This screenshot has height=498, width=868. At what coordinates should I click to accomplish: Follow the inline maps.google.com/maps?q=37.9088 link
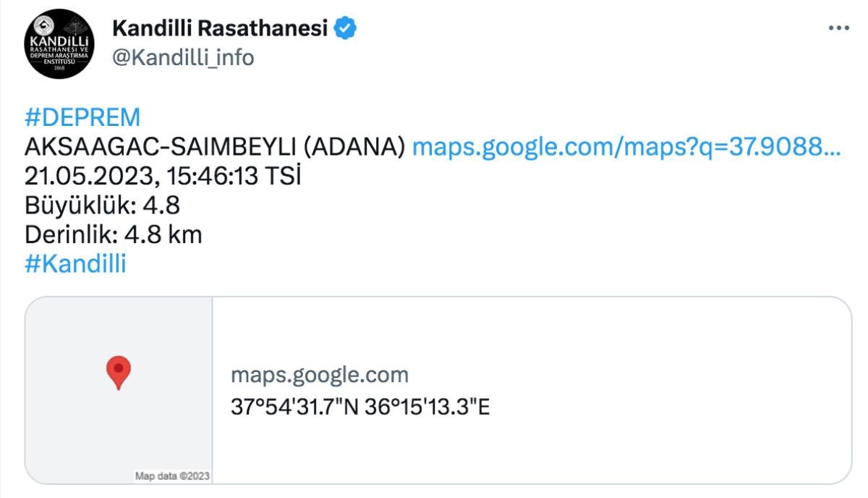click(626, 147)
